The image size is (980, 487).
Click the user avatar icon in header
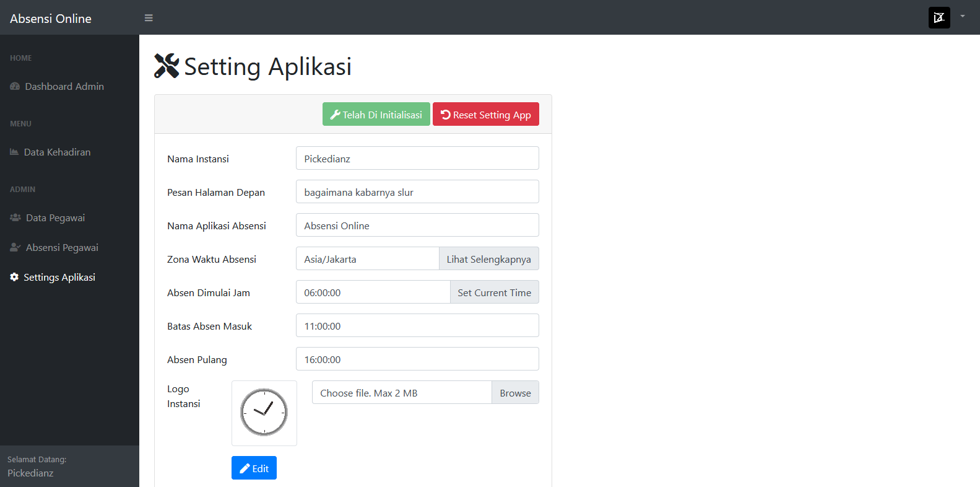pyautogui.click(x=939, y=17)
